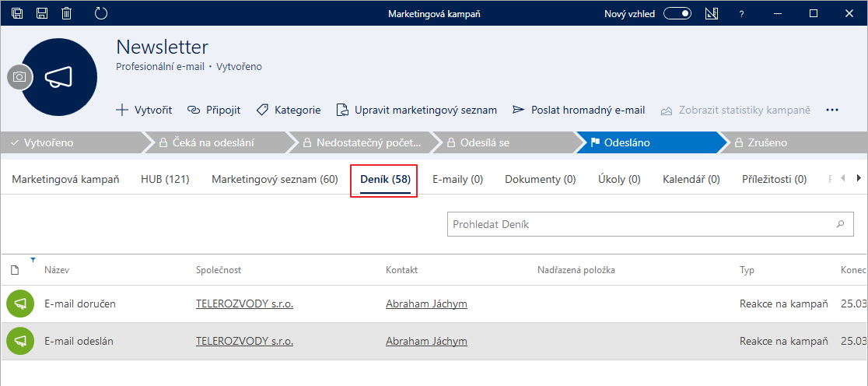This screenshot has height=386, width=868.
Task: Select the E-mail odeslán entry
Action: pos(79,342)
